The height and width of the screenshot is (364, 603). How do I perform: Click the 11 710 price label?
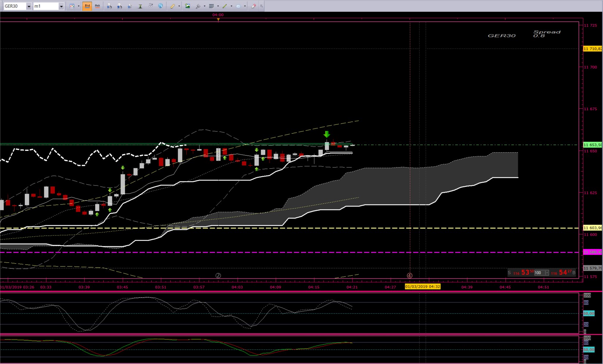click(592, 49)
